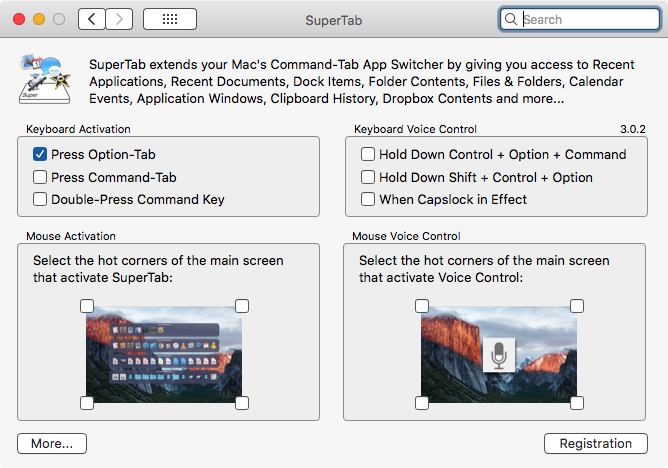Enable Press Command-Tab activation
This screenshot has width=668, height=468.
pyautogui.click(x=40, y=177)
